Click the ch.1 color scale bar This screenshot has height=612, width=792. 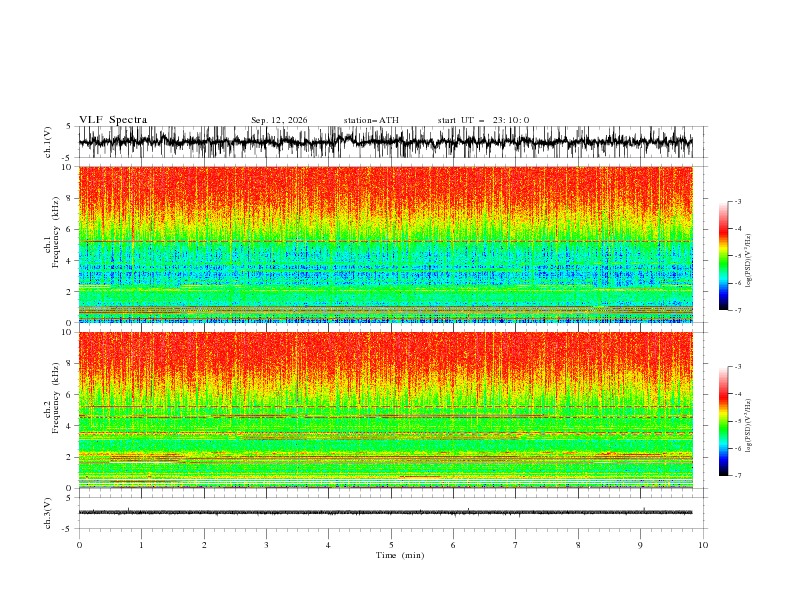tap(723, 256)
